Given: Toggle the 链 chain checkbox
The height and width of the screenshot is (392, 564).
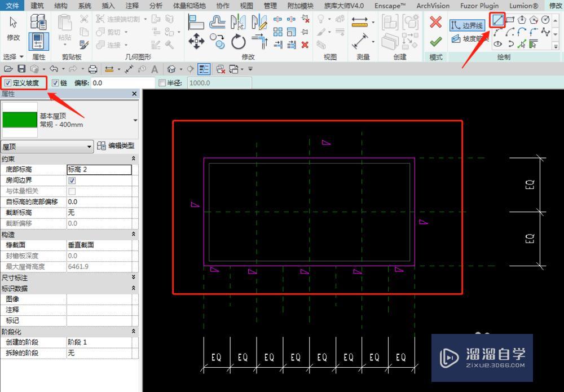Looking at the screenshot, I should (x=55, y=83).
